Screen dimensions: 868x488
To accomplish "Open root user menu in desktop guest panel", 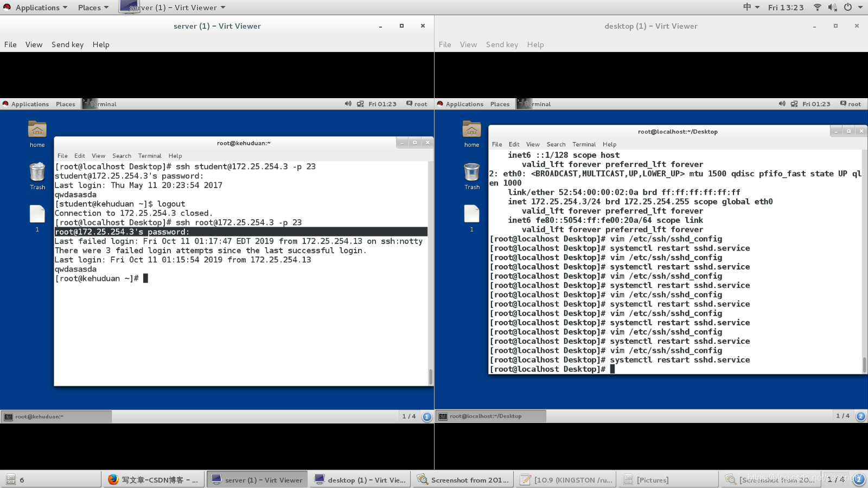I will [x=851, y=104].
